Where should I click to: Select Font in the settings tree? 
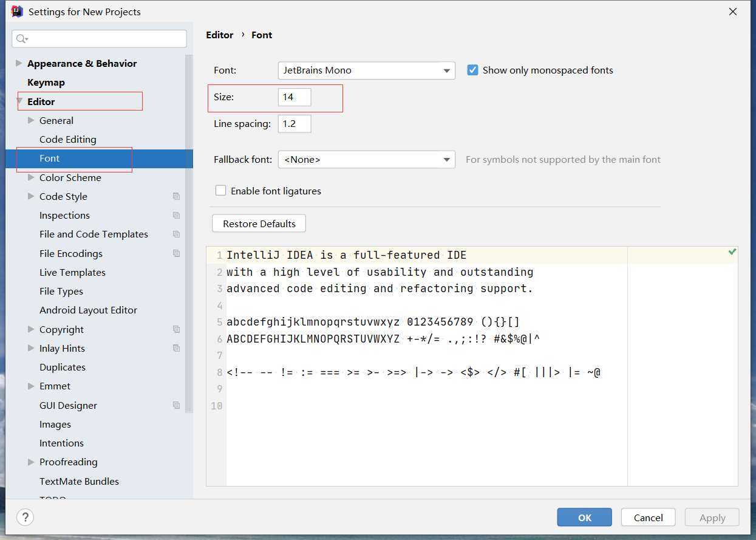tap(50, 159)
